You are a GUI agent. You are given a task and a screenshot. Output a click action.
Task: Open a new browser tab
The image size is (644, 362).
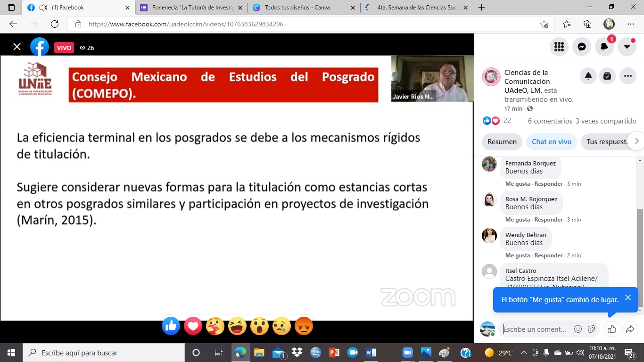(481, 8)
